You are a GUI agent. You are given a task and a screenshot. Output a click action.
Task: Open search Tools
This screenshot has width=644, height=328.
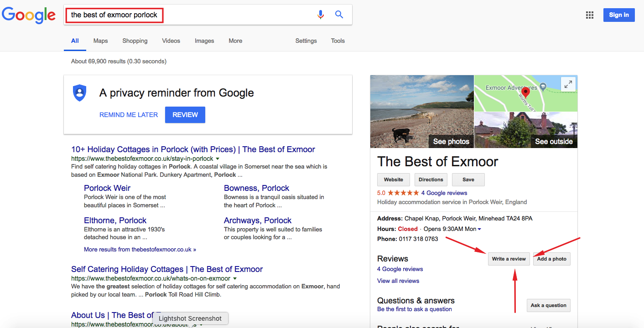(x=338, y=41)
